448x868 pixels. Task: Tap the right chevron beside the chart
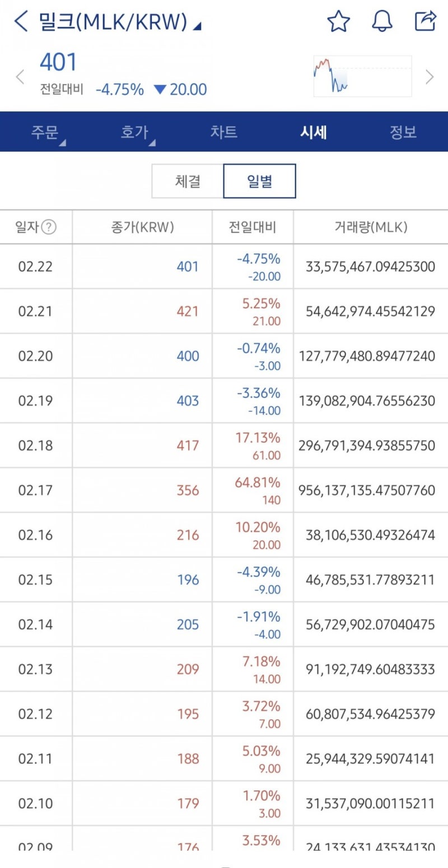point(430,77)
